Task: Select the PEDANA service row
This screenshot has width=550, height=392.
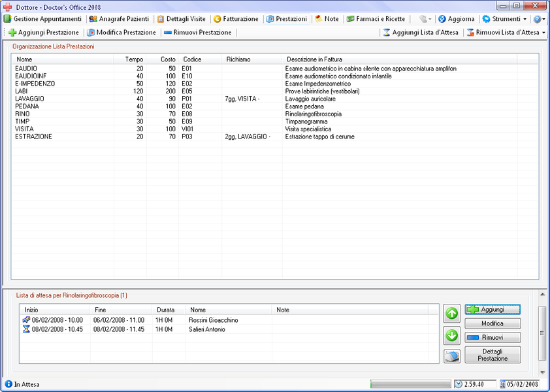Action: coord(275,106)
